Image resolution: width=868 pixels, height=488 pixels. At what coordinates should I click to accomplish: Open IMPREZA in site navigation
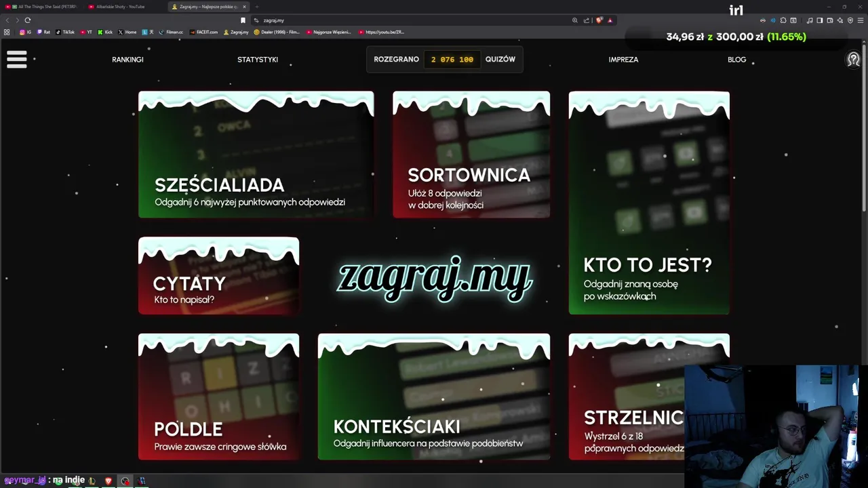click(623, 60)
